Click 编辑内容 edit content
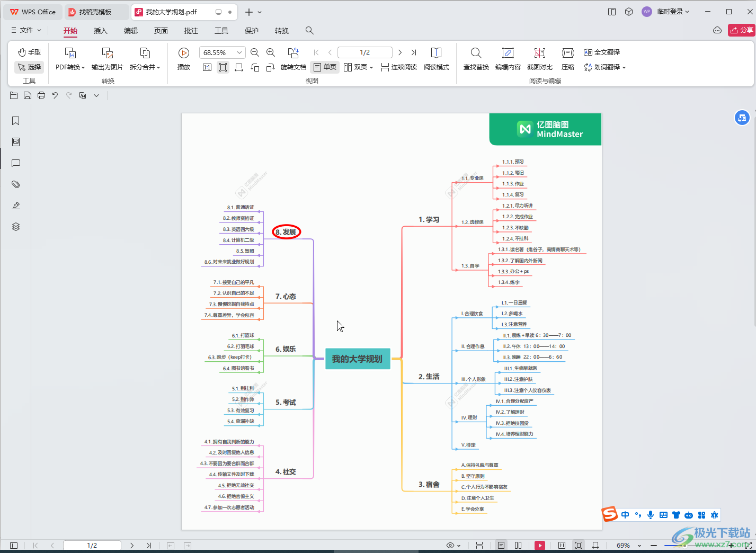This screenshot has width=756, height=553. [508, 59]
